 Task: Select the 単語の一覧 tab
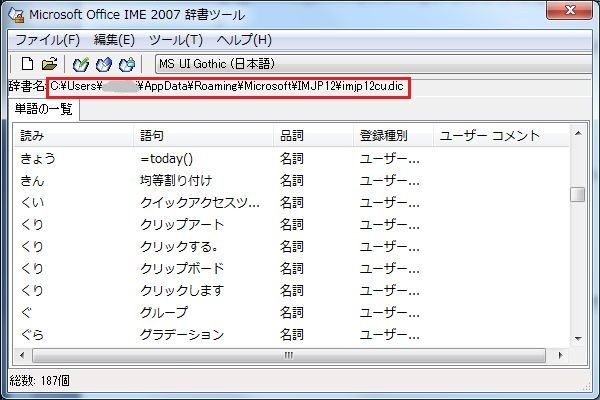[x=43, y=109]
